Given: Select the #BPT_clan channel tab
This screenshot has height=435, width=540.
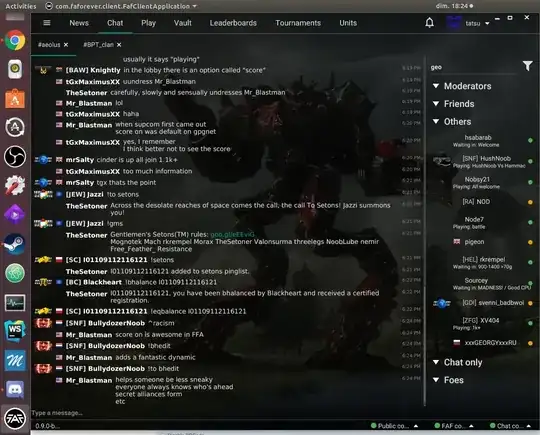Looking at the screenshot, I should click(98, 45).
